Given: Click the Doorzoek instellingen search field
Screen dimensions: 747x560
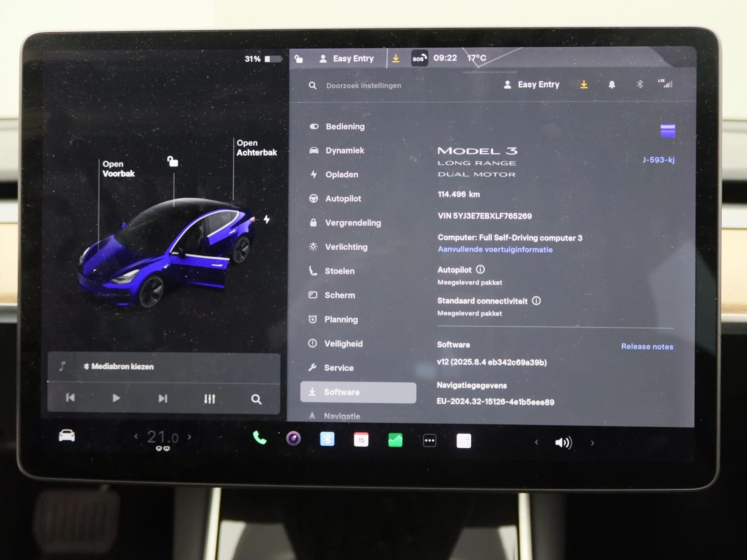Looking at the screenshot, I should coord(363,86).
